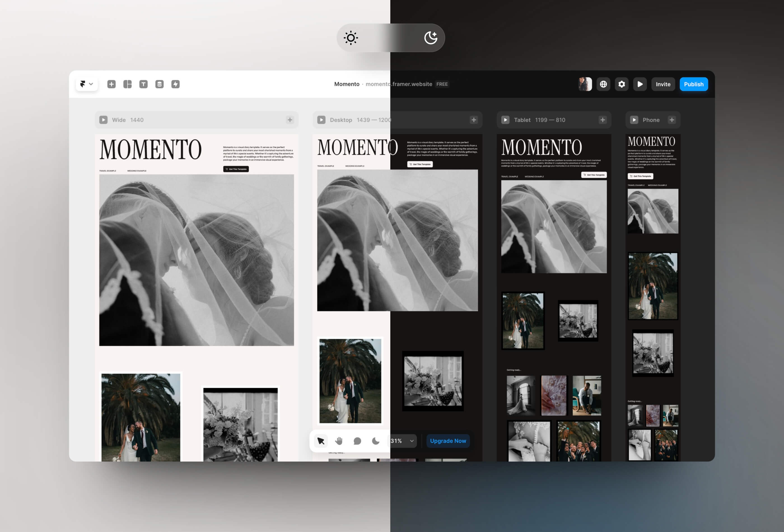
Task: Click the Tablet 1199 — 810 breakpoint label
Action: pos(540,120)
